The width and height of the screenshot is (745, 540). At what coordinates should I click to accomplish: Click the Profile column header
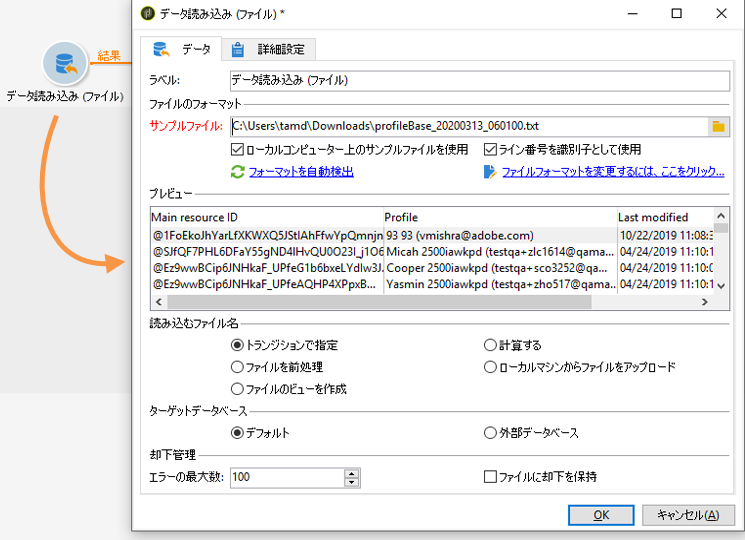tap(500, 218)
